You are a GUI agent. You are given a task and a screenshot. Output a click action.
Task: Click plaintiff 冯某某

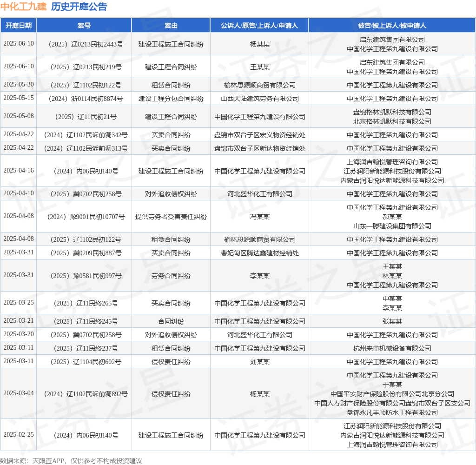click(260, 217)
